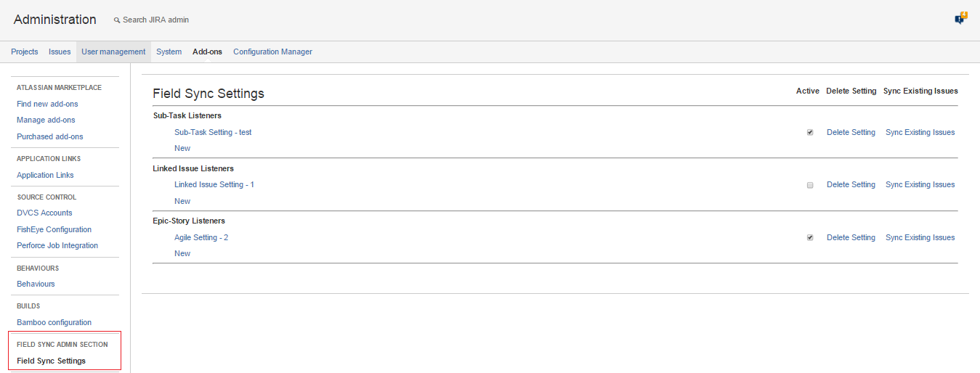Switch to User management tab
The image size is (980, 373).
[x=113, y=52]
